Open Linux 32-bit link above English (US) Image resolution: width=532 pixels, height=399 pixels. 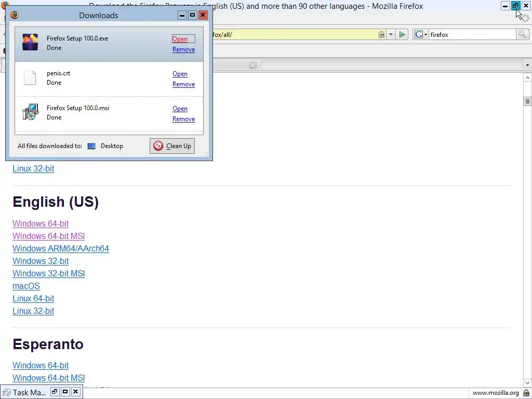click(33, 169)
